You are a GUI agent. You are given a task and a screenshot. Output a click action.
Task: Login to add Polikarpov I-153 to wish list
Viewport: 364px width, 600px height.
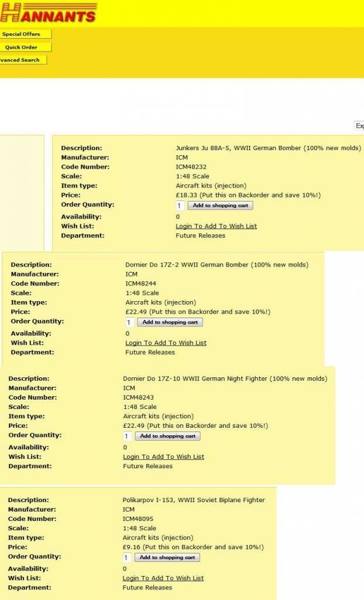(x=163, y=578)
